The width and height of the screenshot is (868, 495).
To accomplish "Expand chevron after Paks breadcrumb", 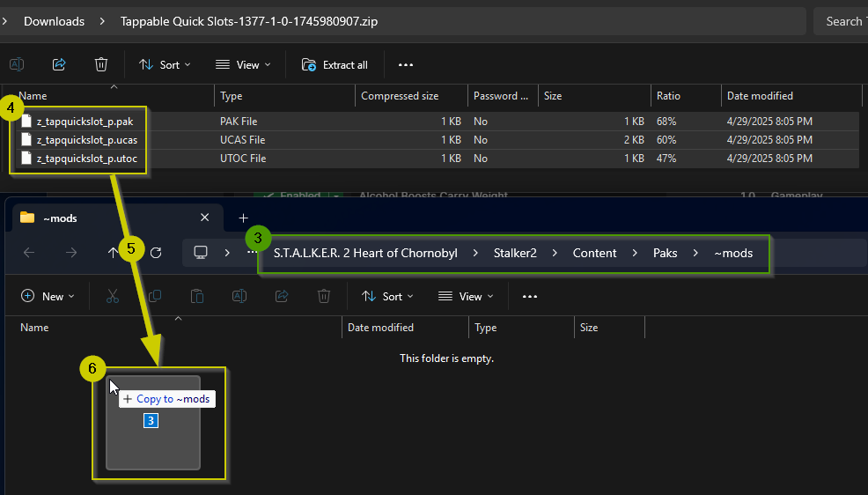I will tap(695, 253).
